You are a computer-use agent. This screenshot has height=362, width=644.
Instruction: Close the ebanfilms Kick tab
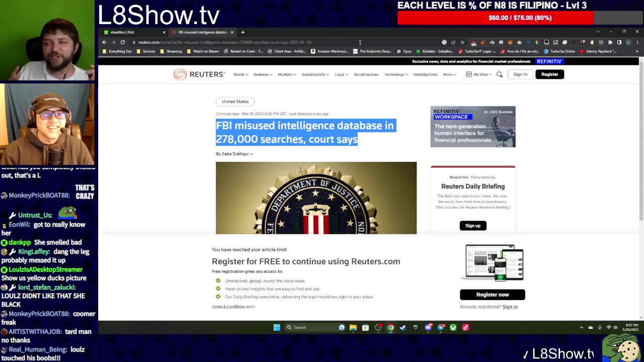coord(164,32)
